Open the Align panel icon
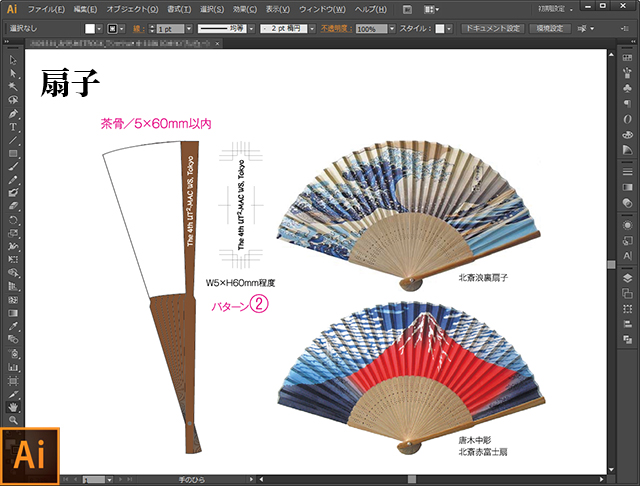Image resolution: width=640 pixels, height=486 pixels. [627, 324]
